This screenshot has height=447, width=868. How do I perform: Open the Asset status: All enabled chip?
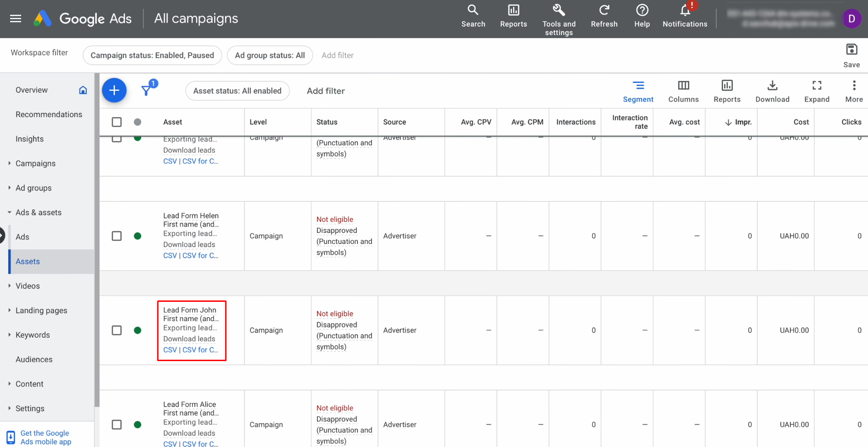pos(237,91)
